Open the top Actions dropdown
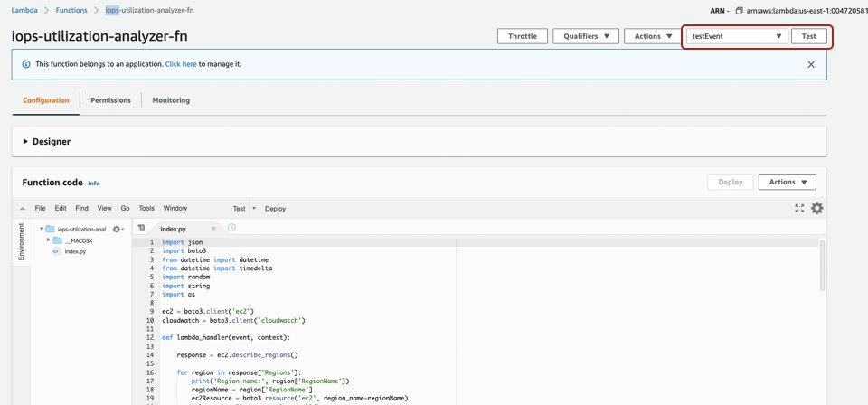Screen dimensions: 868x405 click(x=653, y=36)
